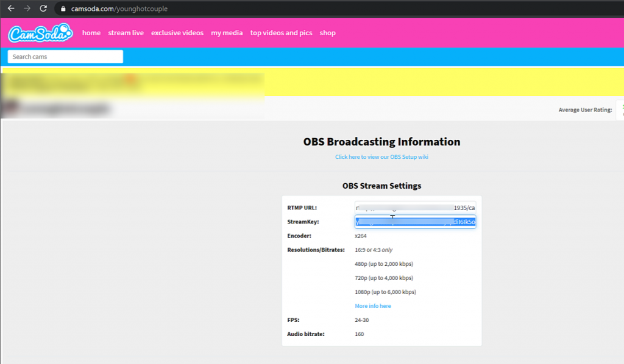
Task: Reload the page with the refresh icon
Action: (x=43, y=9)
